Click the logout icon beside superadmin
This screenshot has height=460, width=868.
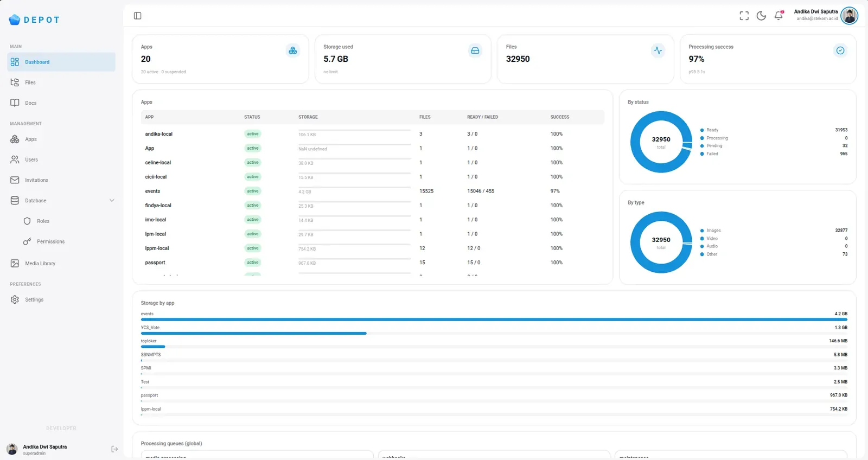coord(114,449)
